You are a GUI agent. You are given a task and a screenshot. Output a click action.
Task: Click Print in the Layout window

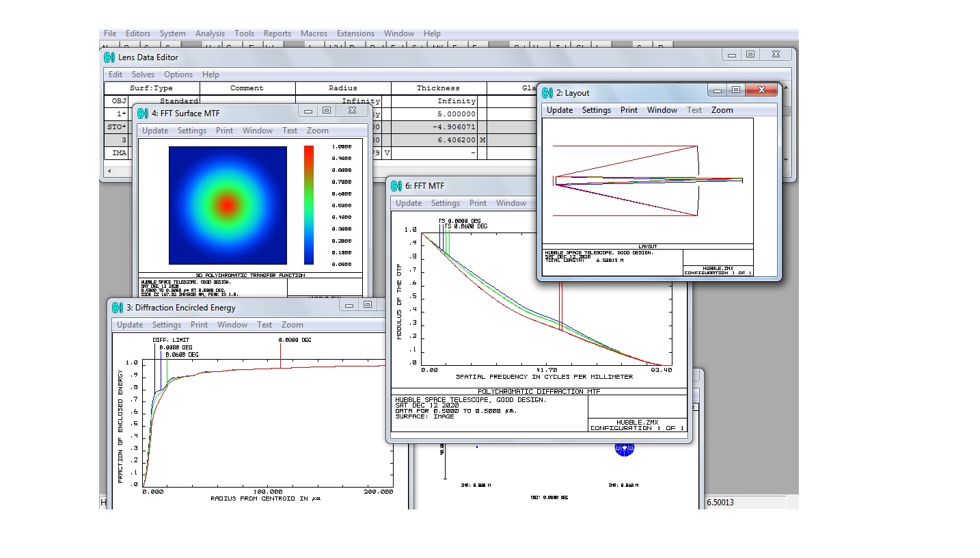(629, 110)
